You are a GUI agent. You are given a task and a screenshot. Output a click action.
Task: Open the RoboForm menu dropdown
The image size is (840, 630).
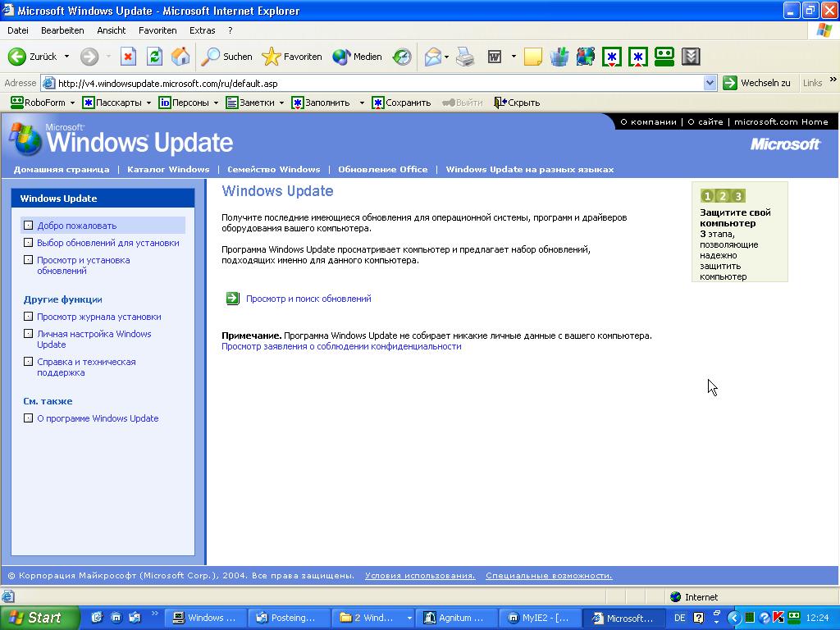click(72, 103)
